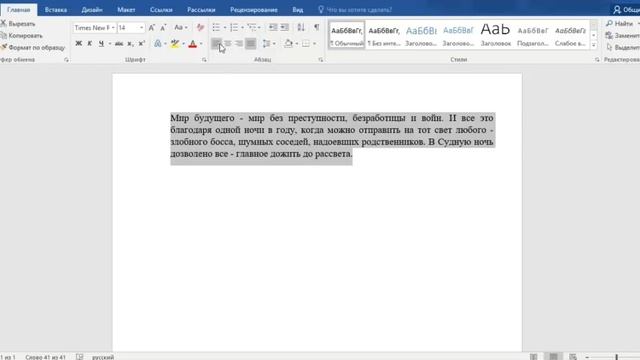Open highlight color dropdown arrow
This screenshot has height=360, width=640.
(x=183, y=43)
